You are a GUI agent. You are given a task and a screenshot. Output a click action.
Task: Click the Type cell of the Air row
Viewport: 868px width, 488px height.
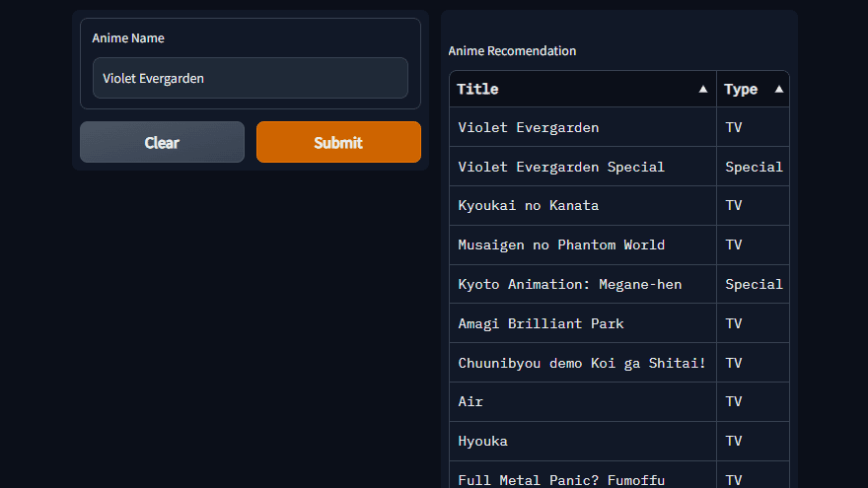point(753,401)
